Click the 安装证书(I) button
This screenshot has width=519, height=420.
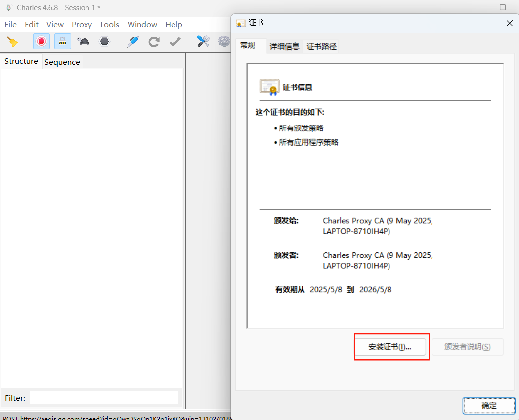(391, 347)
